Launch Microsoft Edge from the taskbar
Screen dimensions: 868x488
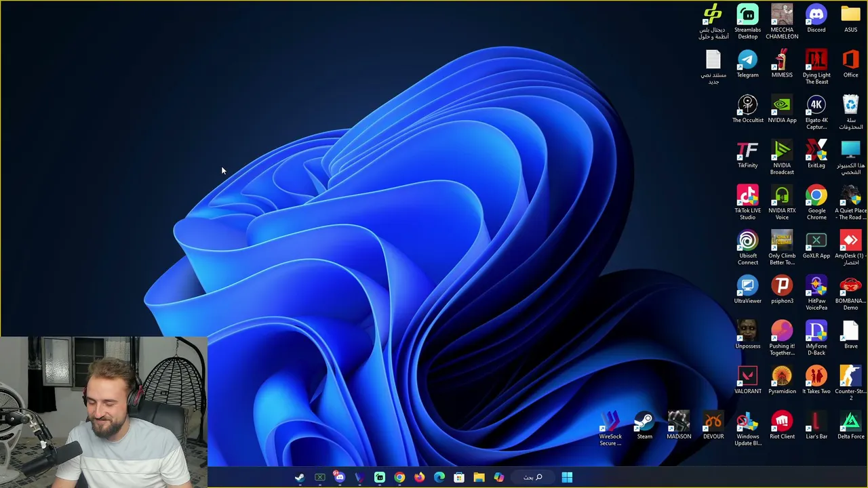(x=439, y=477)
